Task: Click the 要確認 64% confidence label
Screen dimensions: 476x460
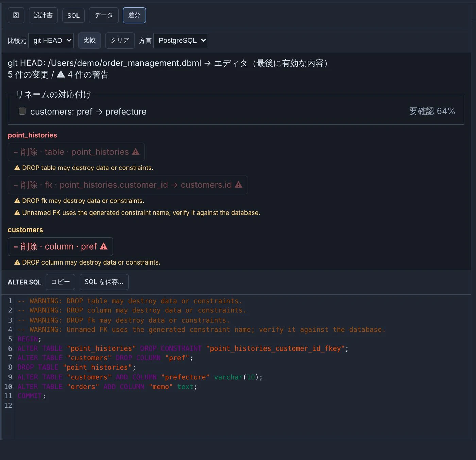Action: [x=432, y=111]
